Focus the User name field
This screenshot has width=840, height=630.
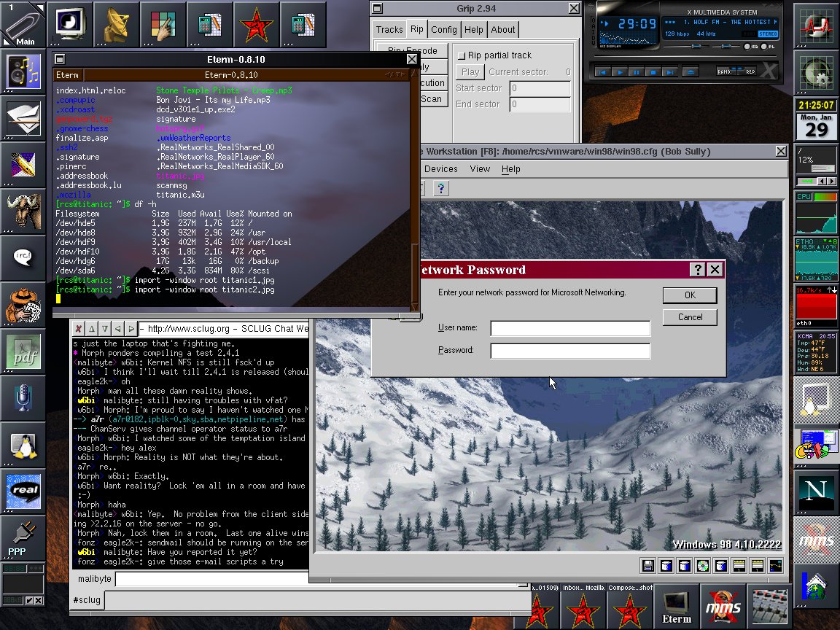point(570,328)
